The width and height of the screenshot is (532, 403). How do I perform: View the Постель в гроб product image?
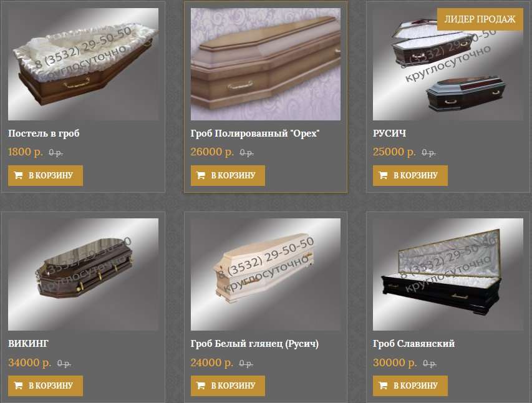(83, 64)
